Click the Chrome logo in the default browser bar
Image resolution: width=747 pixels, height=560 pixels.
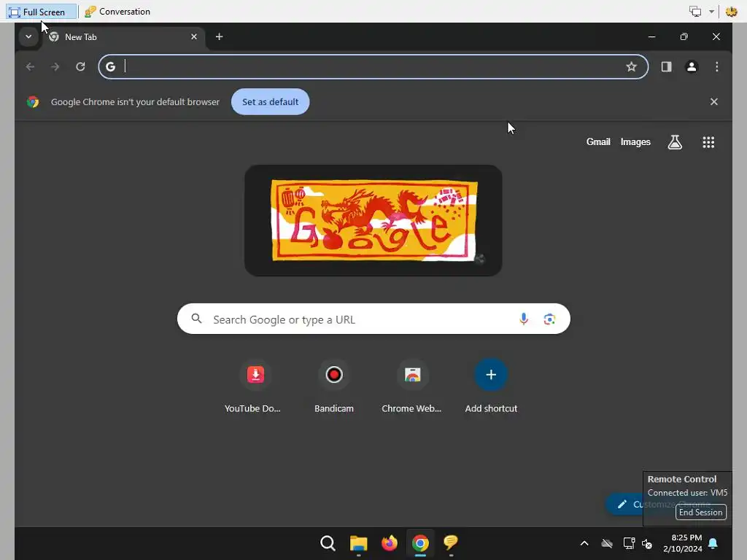click(x=33, y=102)
